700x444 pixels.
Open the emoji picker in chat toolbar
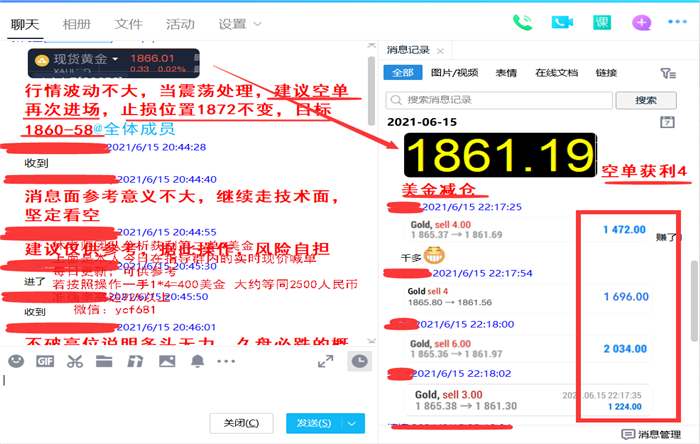16,361
